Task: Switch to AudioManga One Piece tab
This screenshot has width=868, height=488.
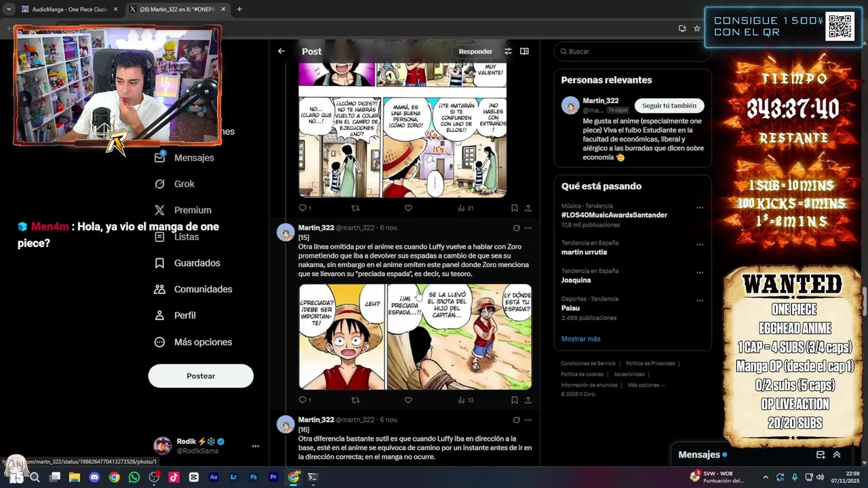Action: tap(69, 9)
